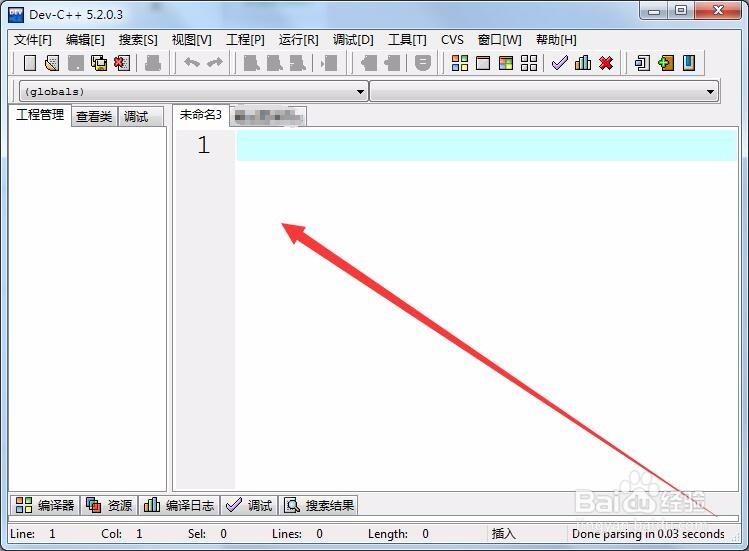Viewport: 749px width, 551px height.
Task: Click the Compile four-colored-squares toolbar icon
Action: pos(460,63)
